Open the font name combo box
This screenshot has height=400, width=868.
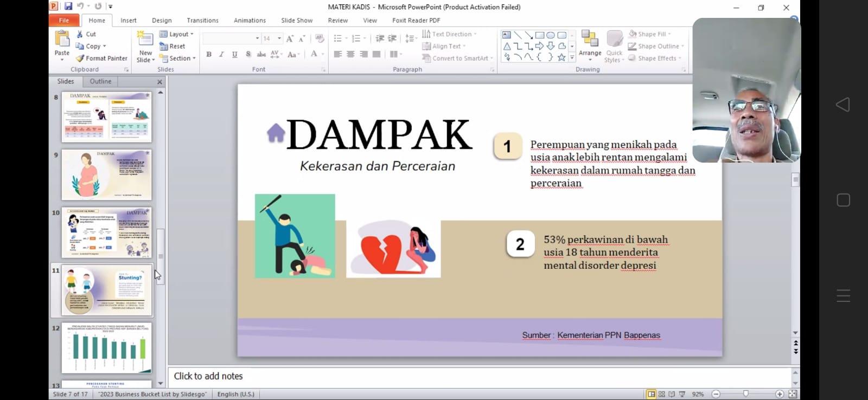click(232, 38)
